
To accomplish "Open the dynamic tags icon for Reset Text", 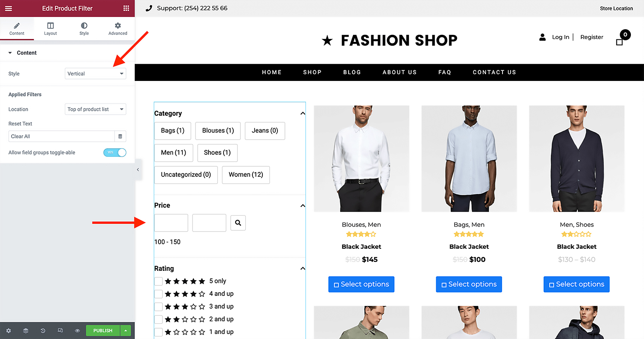I will pos(120,136).
